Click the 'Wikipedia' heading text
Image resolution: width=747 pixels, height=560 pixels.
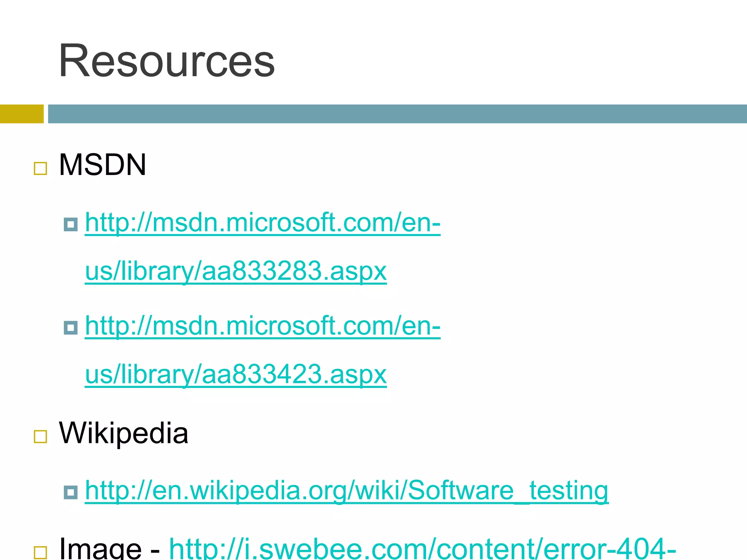coord(123,433)
